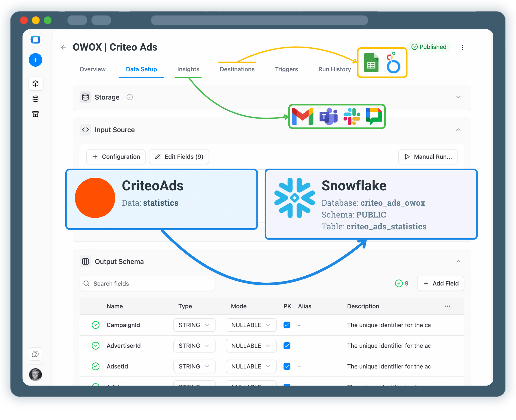
Task: Click the Add Field button
Action: coord(440,283)
